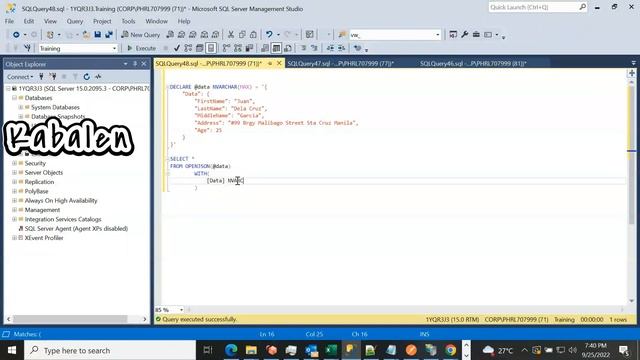640x360 pixels.
Task: Select the Replication tree item
Action: (39, 182)
